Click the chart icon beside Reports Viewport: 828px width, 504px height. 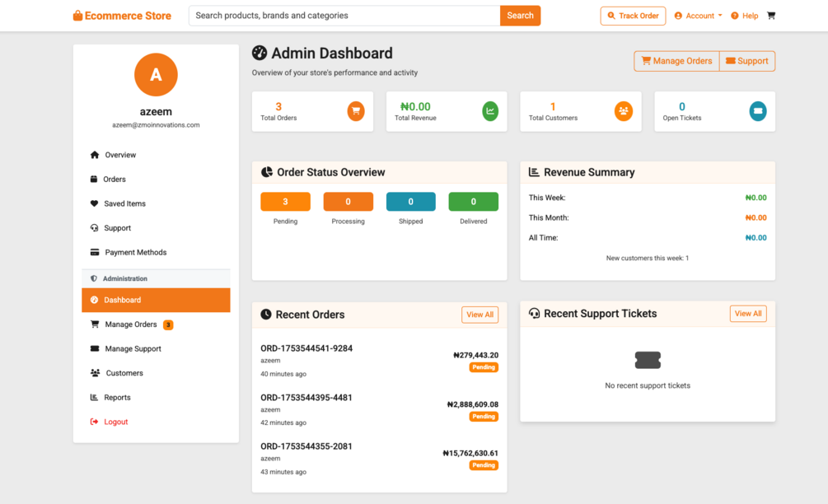coord(94,397)
